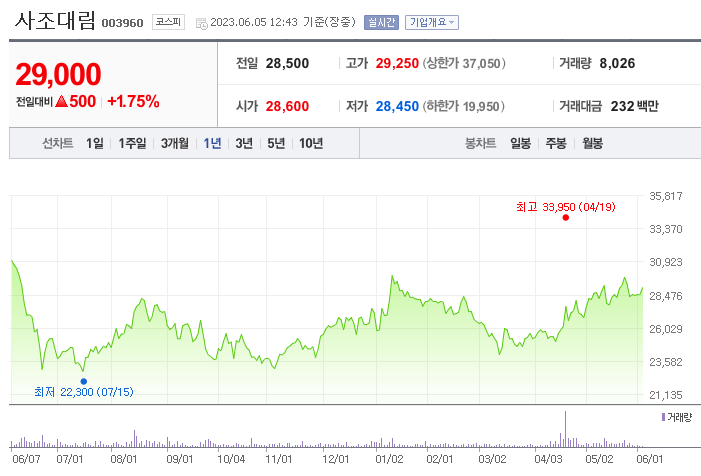Click the 저가 value 28,450

click(397, 106)
